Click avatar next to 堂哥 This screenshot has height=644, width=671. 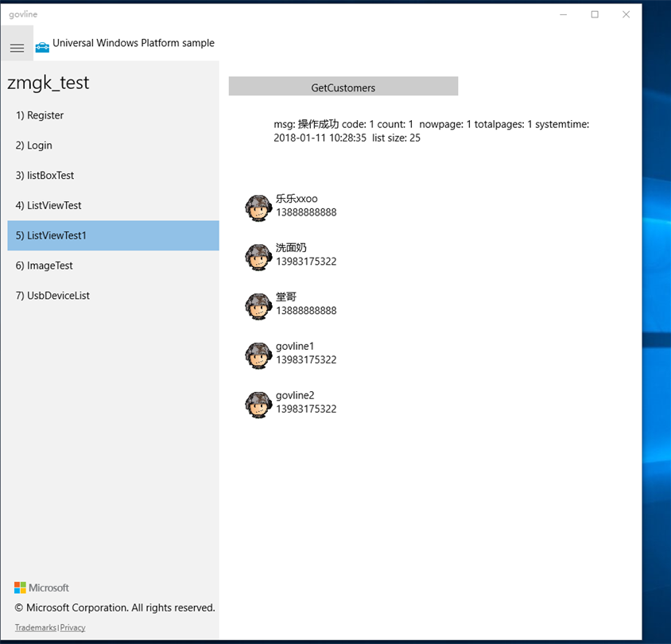coord(258,307)
